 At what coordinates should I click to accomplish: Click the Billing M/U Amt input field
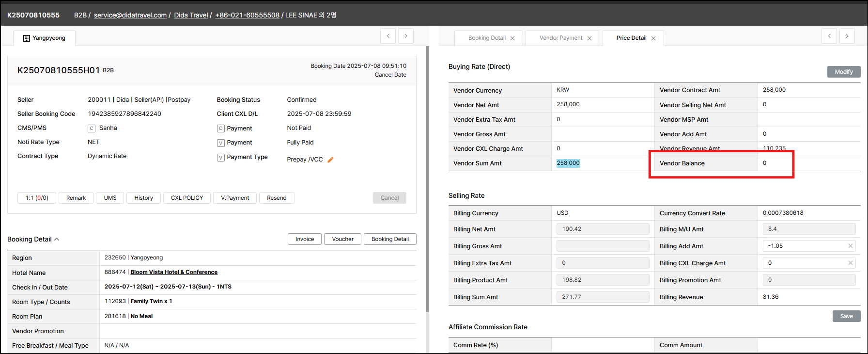(808, 229)
